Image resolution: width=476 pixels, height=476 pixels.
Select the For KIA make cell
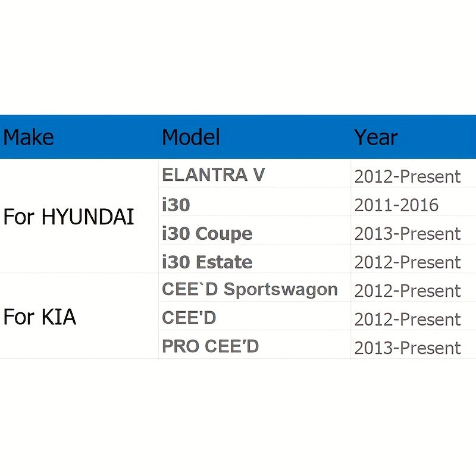coord(40,317)
